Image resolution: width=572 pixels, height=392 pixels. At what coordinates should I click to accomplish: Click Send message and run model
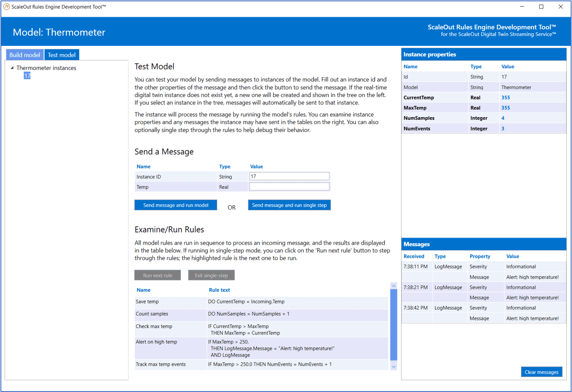[x=176, y=205]
